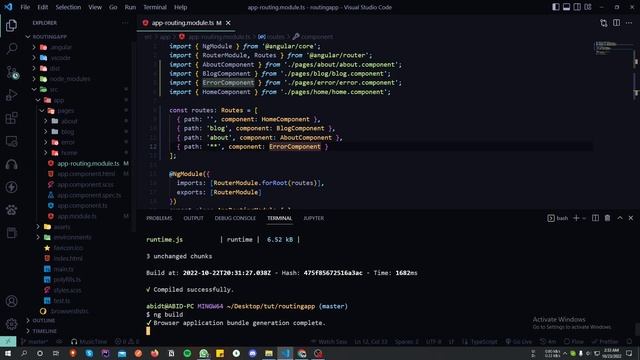The image size is (640, 360).
Task: Switch to the OUTPUT tab
Action: pyautogui.click(x=193, y=218)
